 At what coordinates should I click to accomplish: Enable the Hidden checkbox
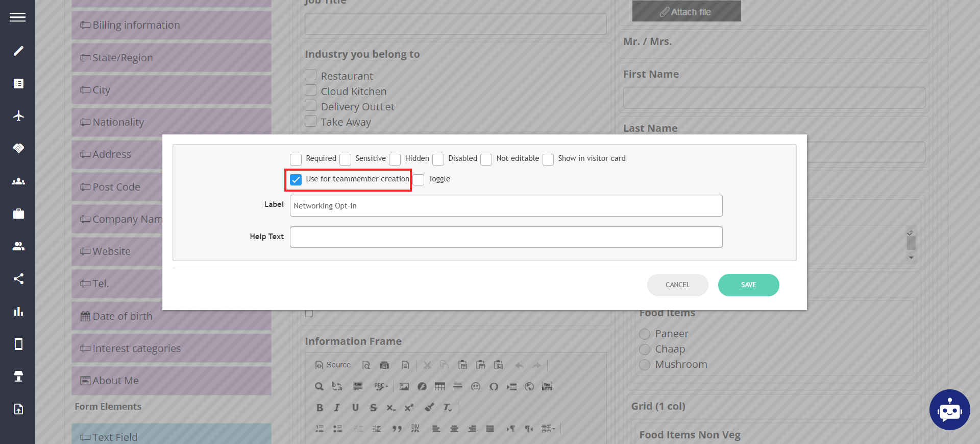pos(395,159)
